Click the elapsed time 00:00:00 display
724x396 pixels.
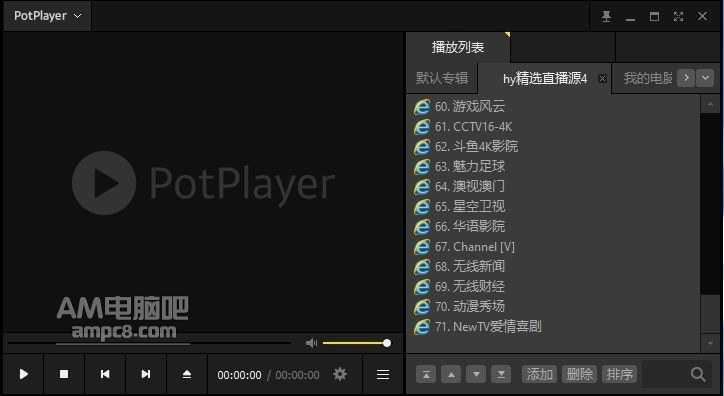pyautogui.click(x=239, y=375)
